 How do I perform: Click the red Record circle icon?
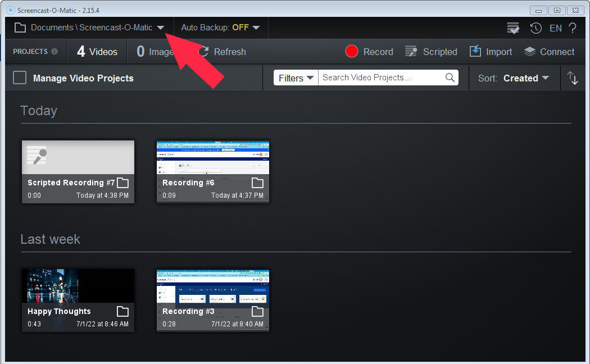(x=351, y=52)
